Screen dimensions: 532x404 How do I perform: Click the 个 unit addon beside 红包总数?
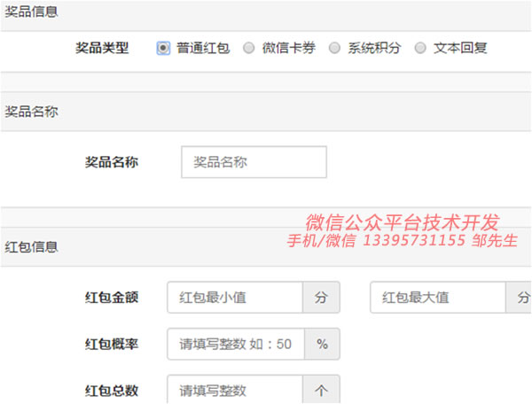click(x=321, y=390)
